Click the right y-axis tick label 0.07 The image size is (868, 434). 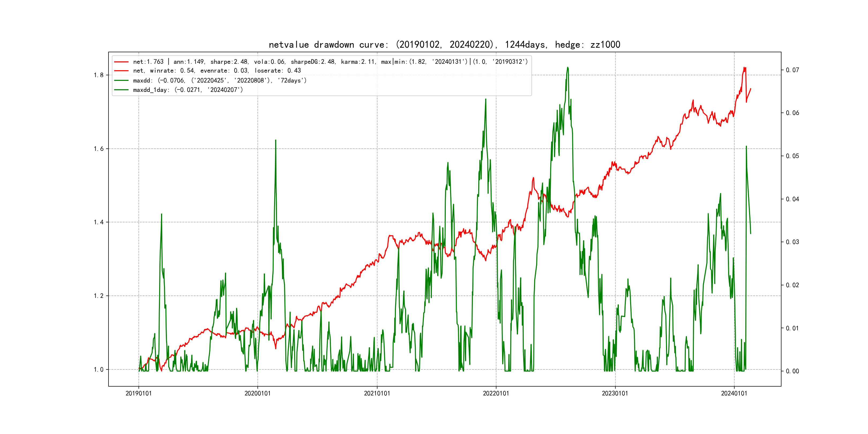(x=792, y=70)
